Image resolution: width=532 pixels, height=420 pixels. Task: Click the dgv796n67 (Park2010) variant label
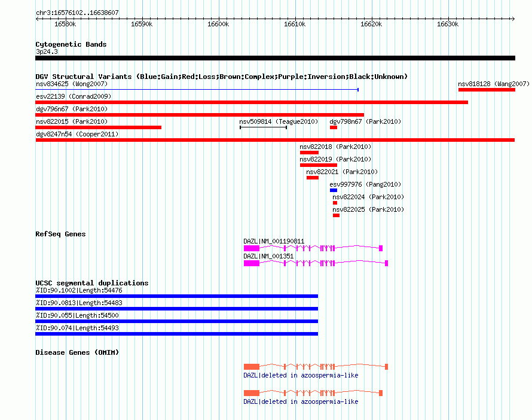(72, 109)
